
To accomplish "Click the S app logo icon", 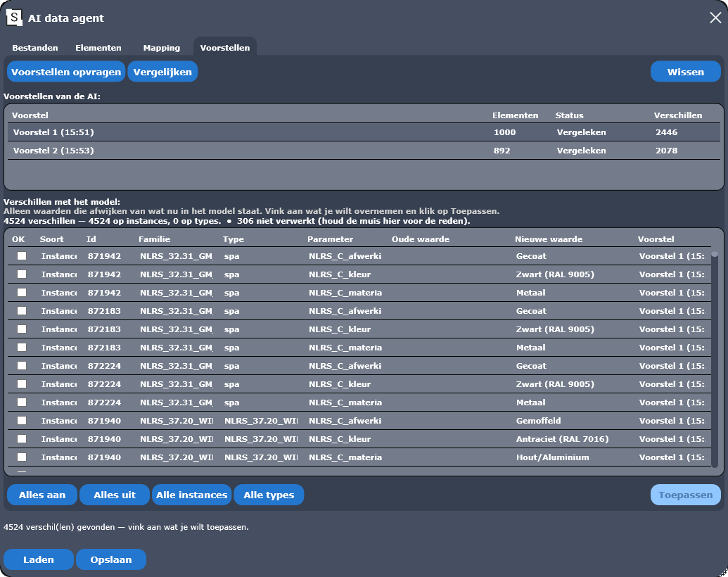I will click(x=14, y=18).
